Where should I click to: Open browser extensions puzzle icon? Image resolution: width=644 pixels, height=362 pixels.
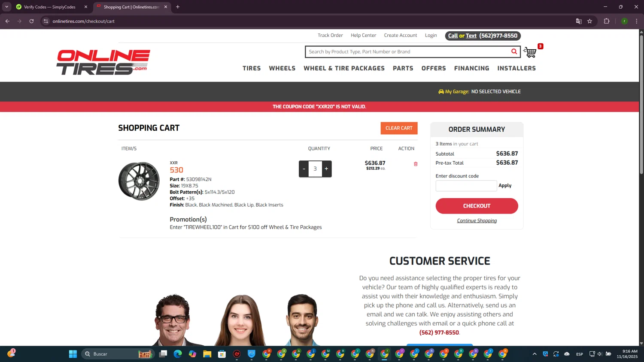pyautogui.click(x=606, y=21)
